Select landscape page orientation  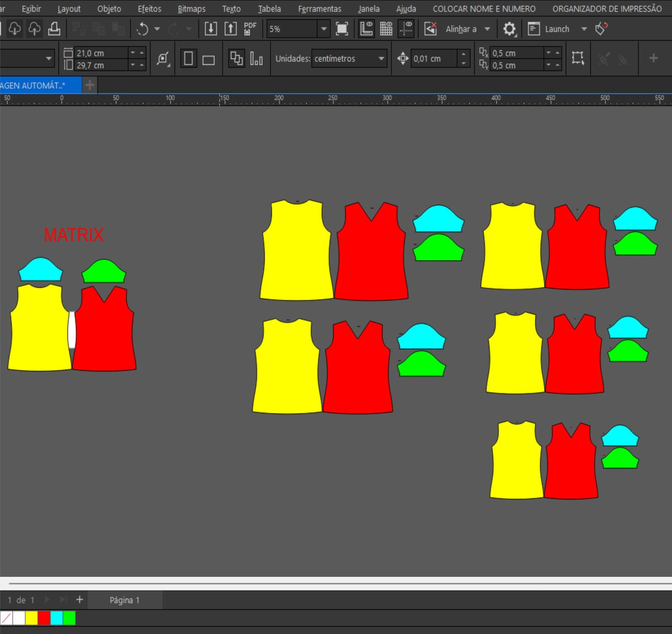pyautogui.click(x=208, y=59)
